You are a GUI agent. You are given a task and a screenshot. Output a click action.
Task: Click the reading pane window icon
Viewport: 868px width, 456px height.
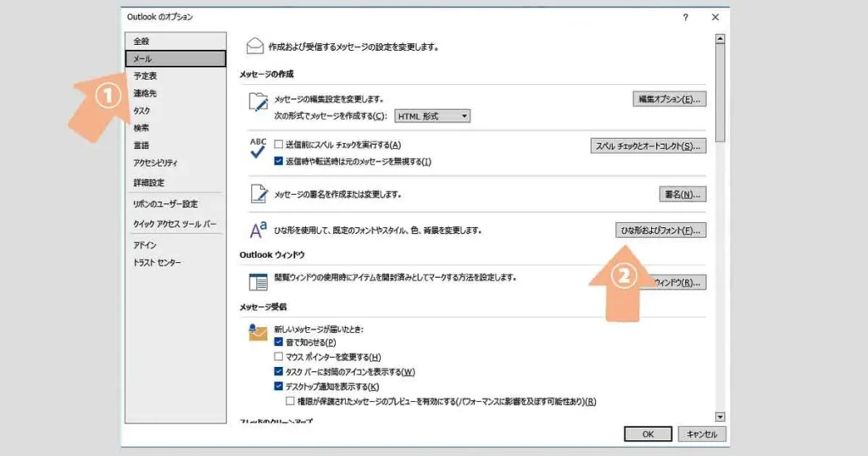coord(258,281)
